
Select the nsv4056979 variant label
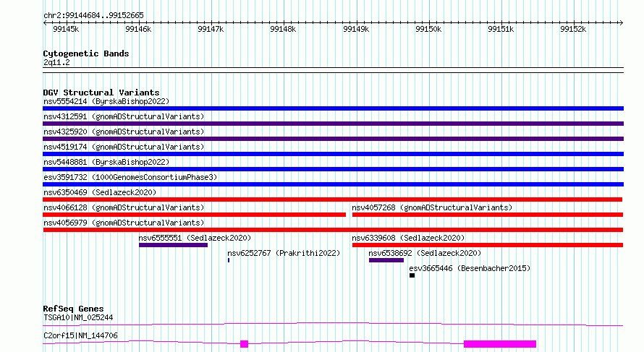click(x=124, y=223)
